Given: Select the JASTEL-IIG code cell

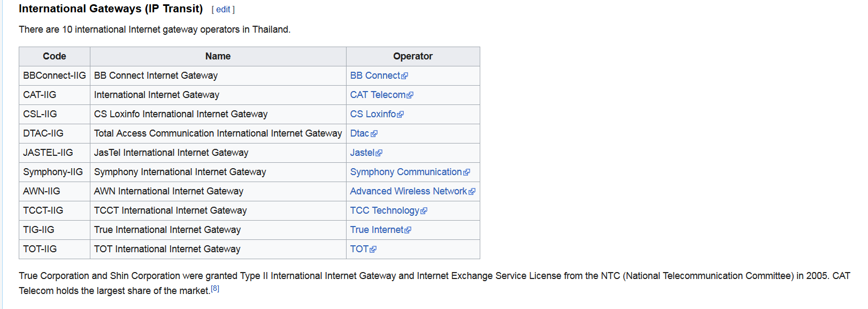Looking at the screenshot, I should 55,153.
